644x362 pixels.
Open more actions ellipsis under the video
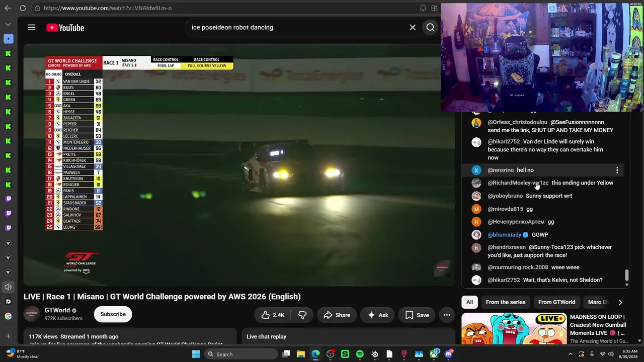pyautogui.click(x=447, y=315)
